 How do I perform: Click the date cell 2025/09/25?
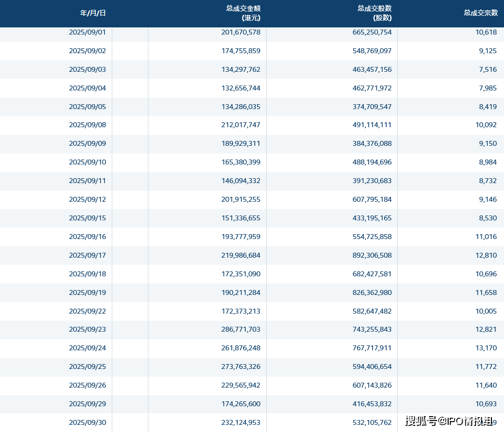point(87,367)
